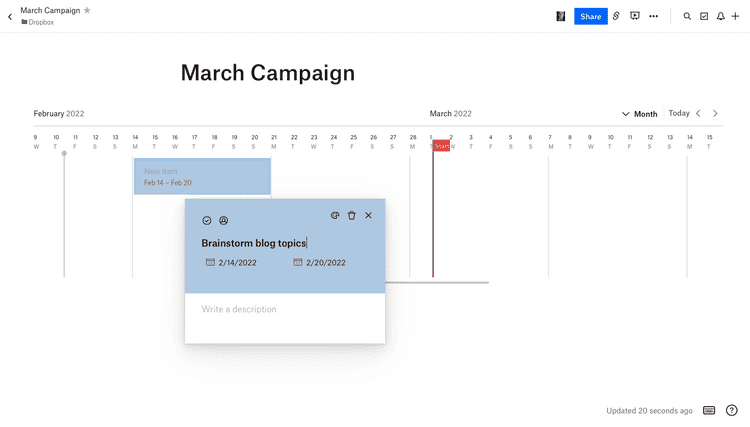Viewport: 750px width, 427px height.
Task: Advance to next timeline period
Action: tap(715, 113)
